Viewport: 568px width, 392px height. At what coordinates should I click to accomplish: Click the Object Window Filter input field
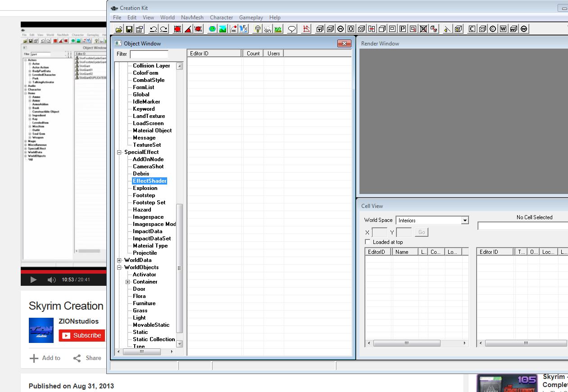pyautogui.click(x=149, y=54)
